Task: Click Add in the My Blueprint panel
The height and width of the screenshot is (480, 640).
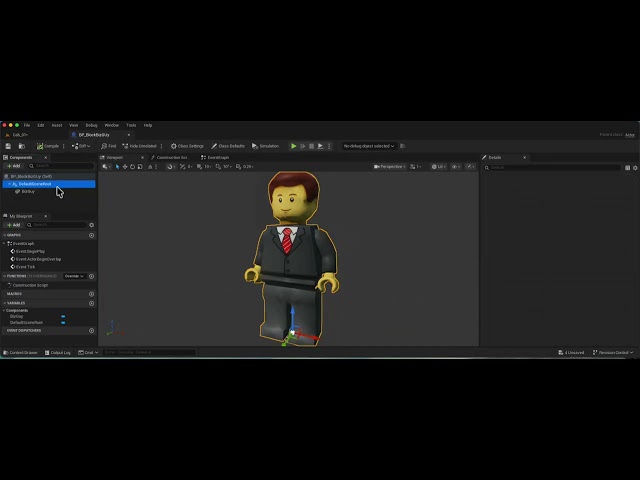Action: click(x=13, y=225)
